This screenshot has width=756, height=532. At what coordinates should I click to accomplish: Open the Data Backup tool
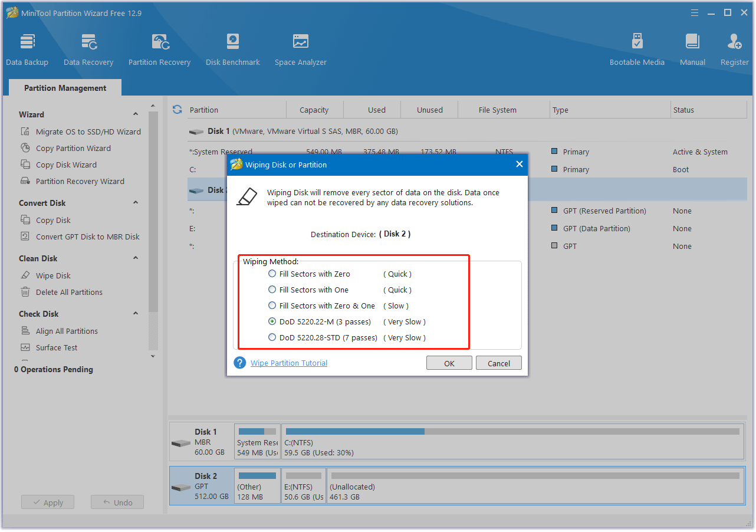coord(27,47)
